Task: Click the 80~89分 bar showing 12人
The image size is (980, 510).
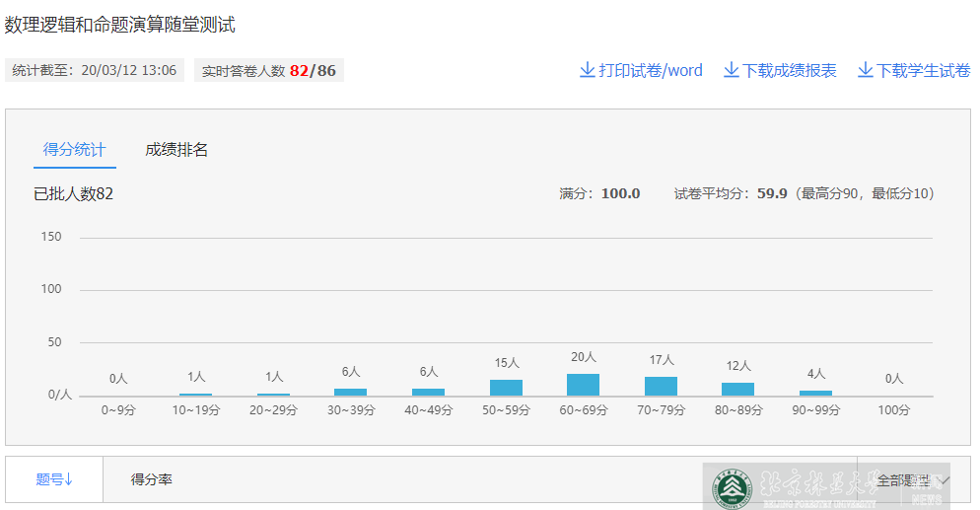Action: pyautogui.click(x=737, y=389)
